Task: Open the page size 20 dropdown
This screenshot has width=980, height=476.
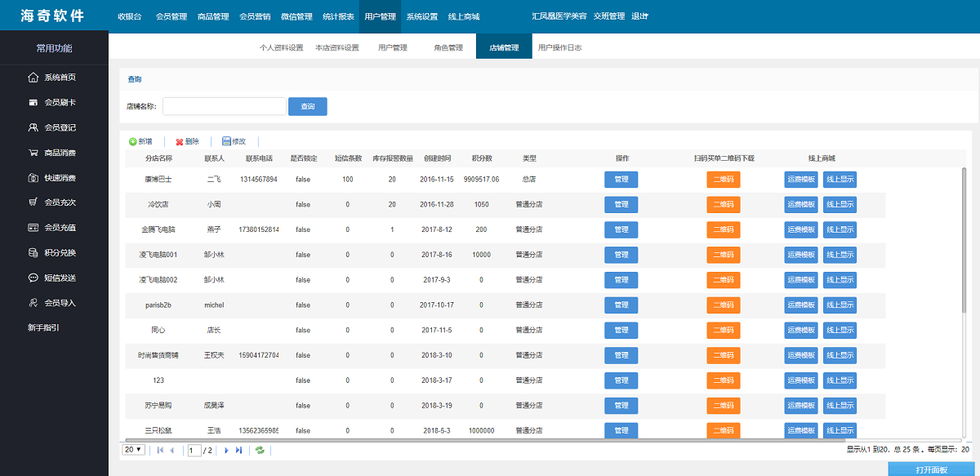Action: [133, 450]
